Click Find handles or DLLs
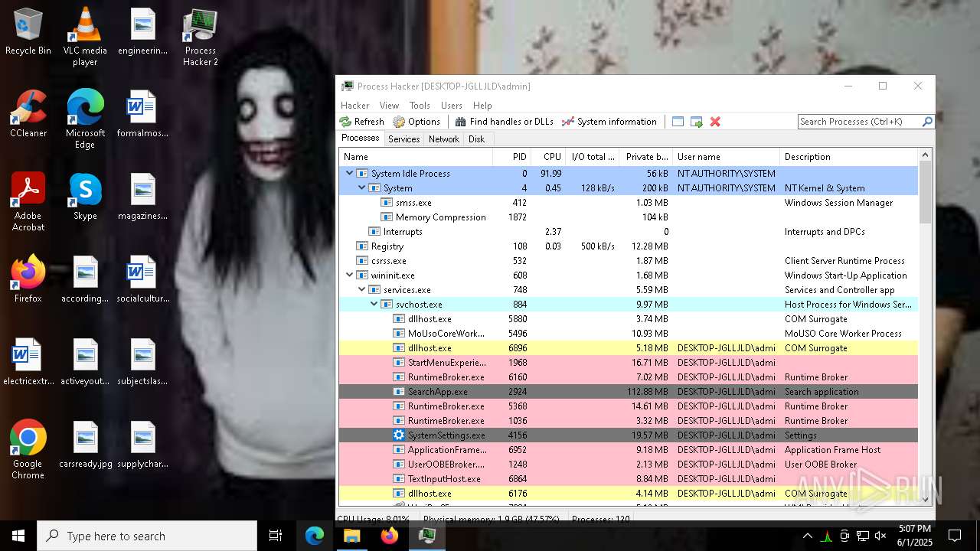Image resolution: width=980 pixels, height=551 pixels. click(x=504, y=122)
